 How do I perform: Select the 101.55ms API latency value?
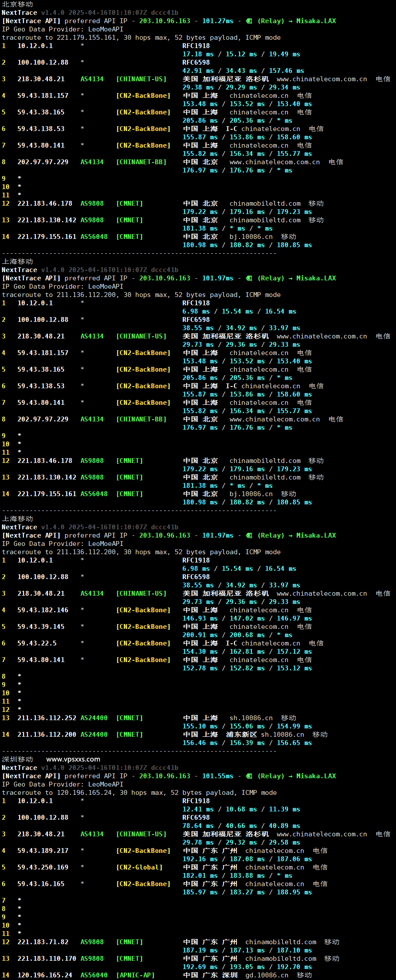click(217, 776)
